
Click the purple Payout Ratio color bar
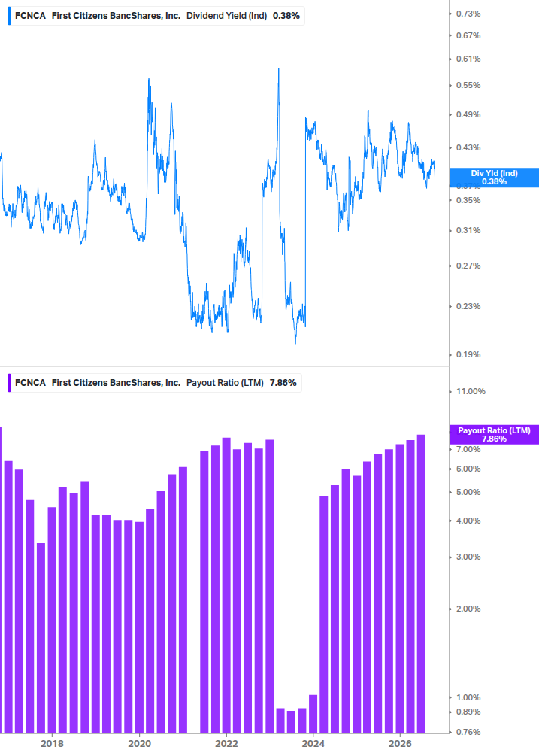9,383
